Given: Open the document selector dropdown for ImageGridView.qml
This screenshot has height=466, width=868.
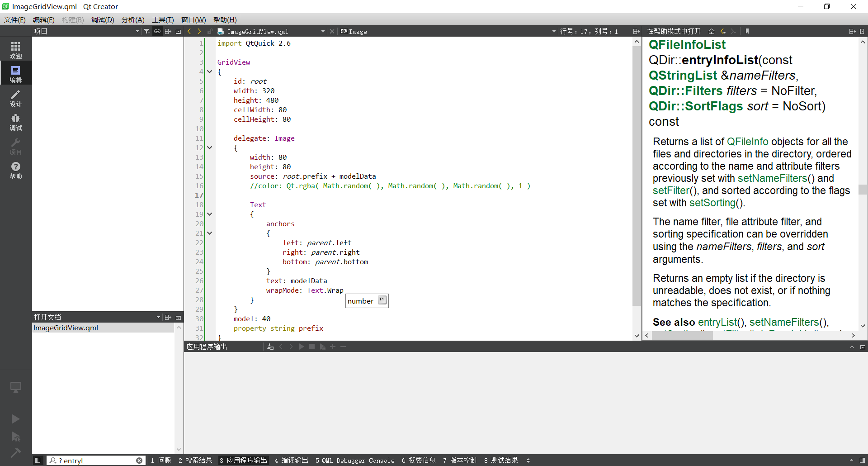Looking at the screenshot, I should pyautogui.click(x=323, y=31).
